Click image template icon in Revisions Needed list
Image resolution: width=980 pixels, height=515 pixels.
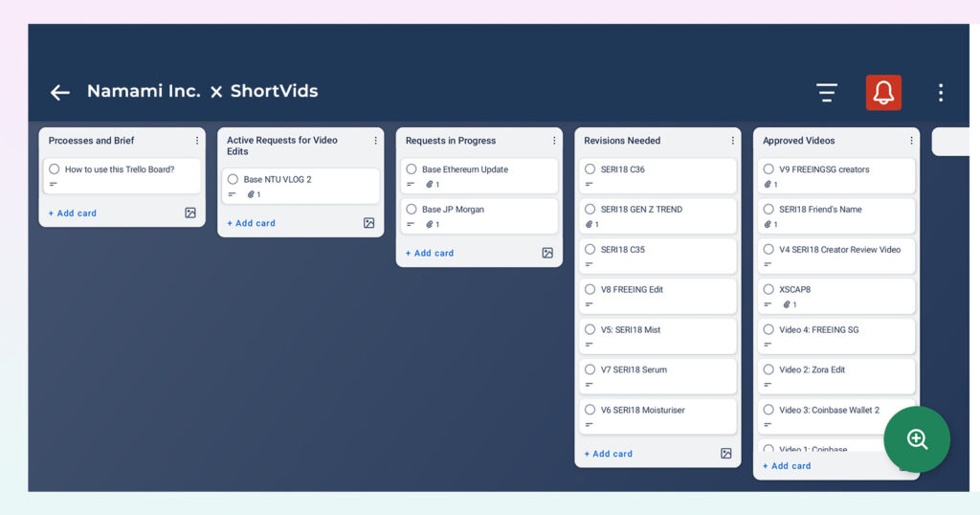(725, 453)
